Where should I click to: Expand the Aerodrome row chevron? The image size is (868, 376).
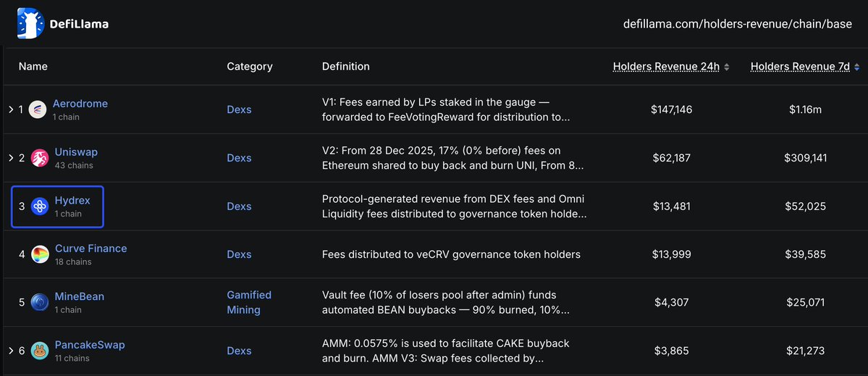(11, 109)
